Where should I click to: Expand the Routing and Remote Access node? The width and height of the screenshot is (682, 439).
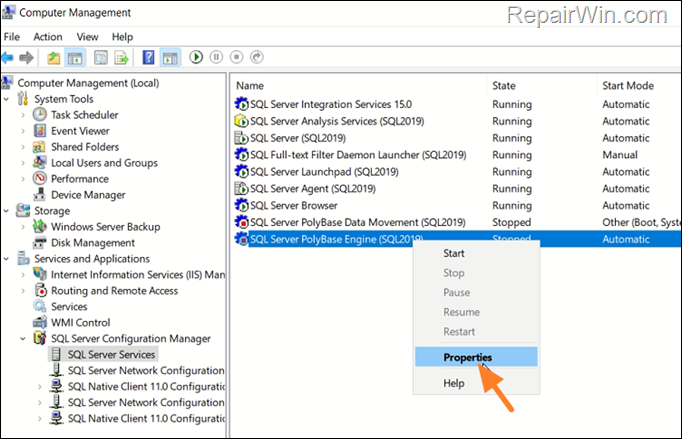[23, 291]
